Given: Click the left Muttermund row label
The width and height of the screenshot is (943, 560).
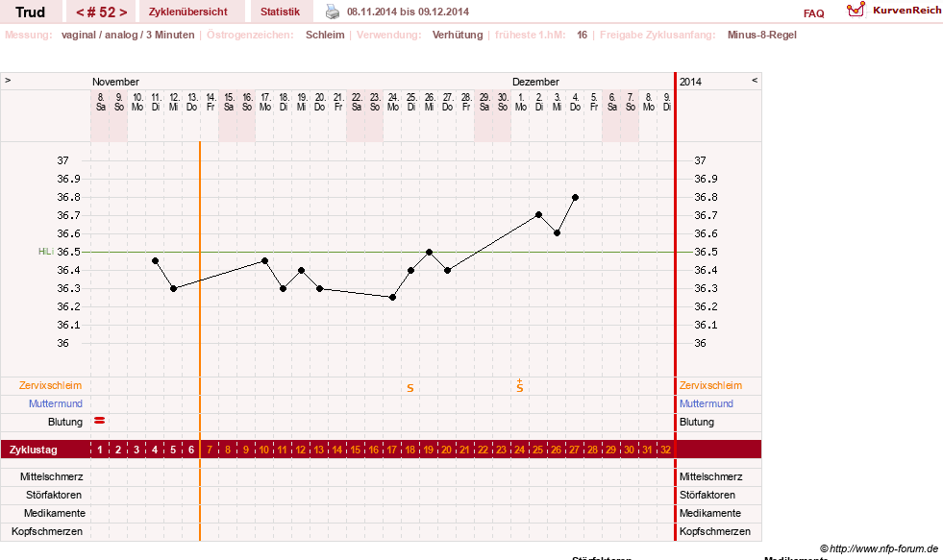Looking at the screenshot, I should [56, 403].
